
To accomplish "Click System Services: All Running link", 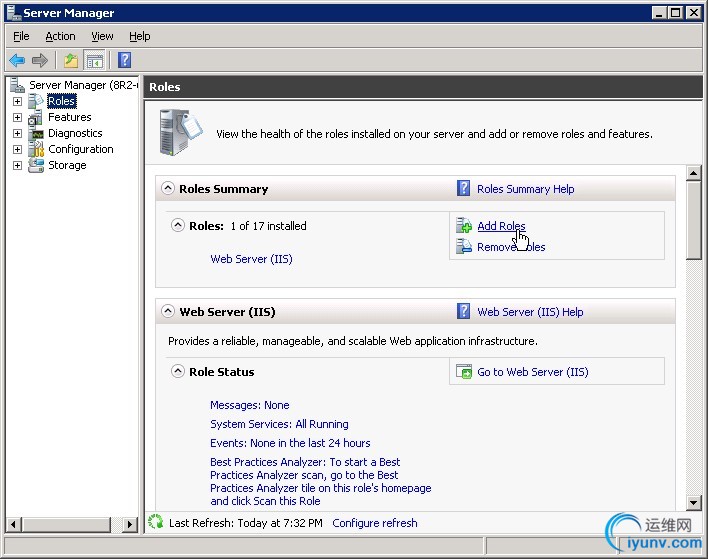I will (x=279, y=424).
